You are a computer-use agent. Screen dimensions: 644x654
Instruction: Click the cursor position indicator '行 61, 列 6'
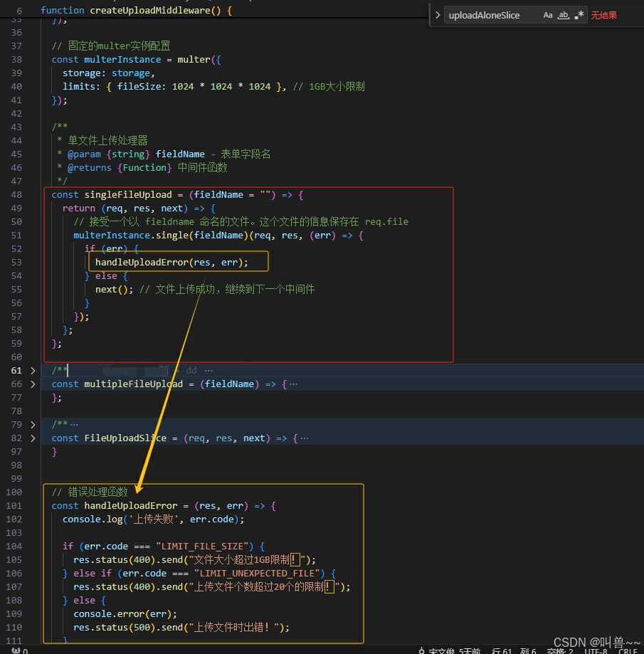[514, 650]
